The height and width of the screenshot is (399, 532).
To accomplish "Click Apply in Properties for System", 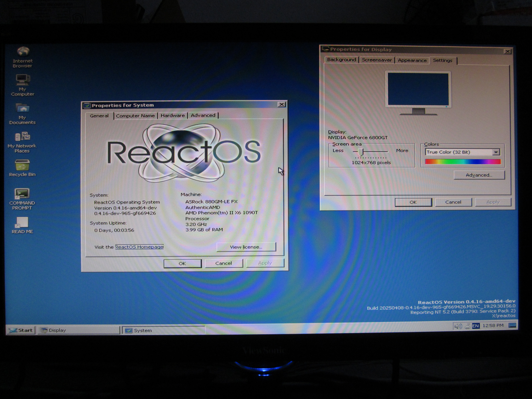I will pyautogui.click(x=265, y=263).
